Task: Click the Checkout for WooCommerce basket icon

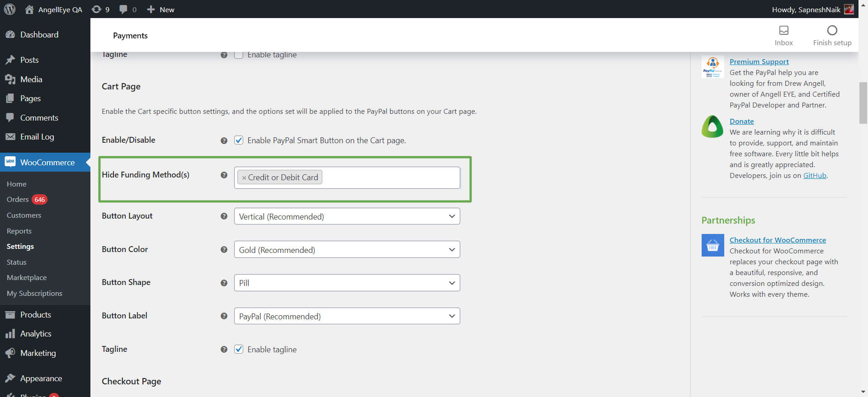Action: 712,245
